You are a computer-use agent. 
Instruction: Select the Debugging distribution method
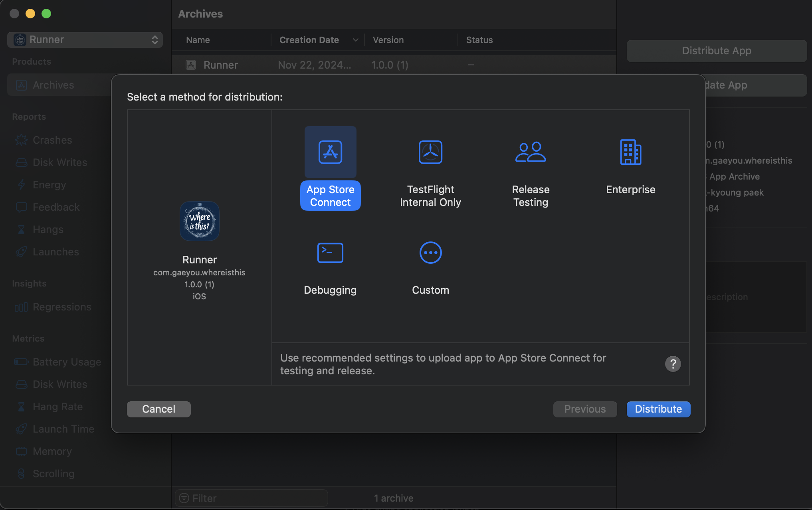[x=330, y=253]
